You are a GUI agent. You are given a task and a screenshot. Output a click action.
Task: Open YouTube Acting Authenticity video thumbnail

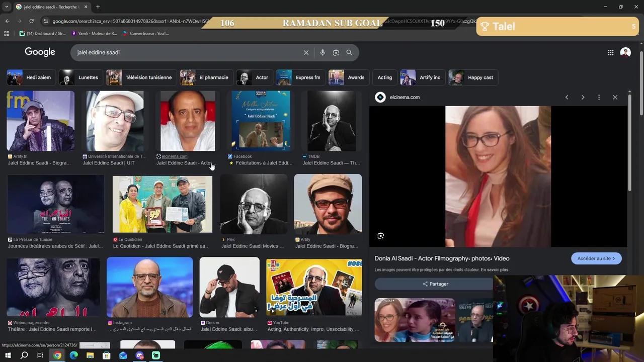[314, 287]
